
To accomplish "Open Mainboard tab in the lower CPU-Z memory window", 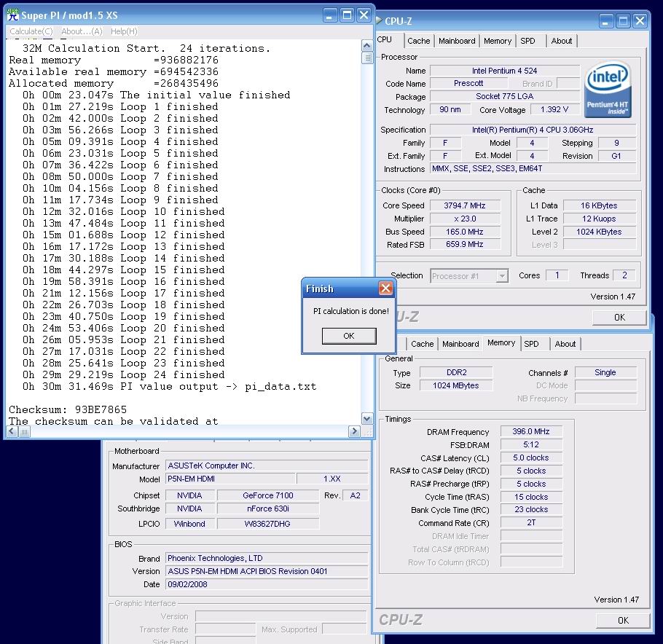I will click(x=460, y=344).
